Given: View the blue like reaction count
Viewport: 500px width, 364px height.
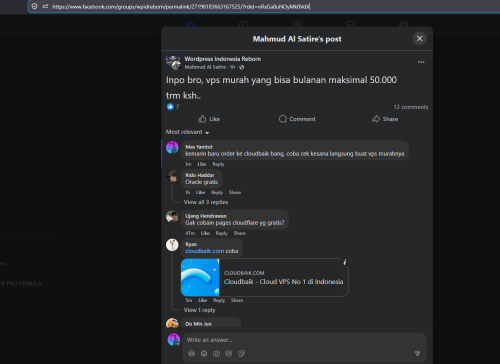Looking at the screenshot, I should click(173, 107).
